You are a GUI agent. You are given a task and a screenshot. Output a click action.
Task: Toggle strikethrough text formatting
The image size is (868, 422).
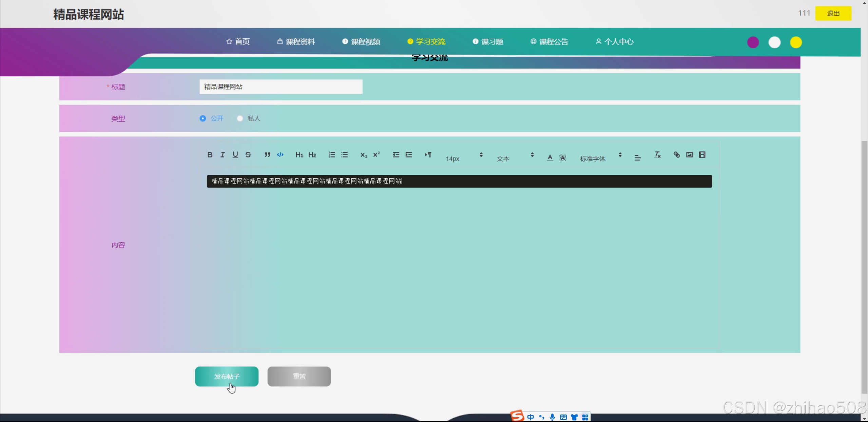(x=248, y=155)
